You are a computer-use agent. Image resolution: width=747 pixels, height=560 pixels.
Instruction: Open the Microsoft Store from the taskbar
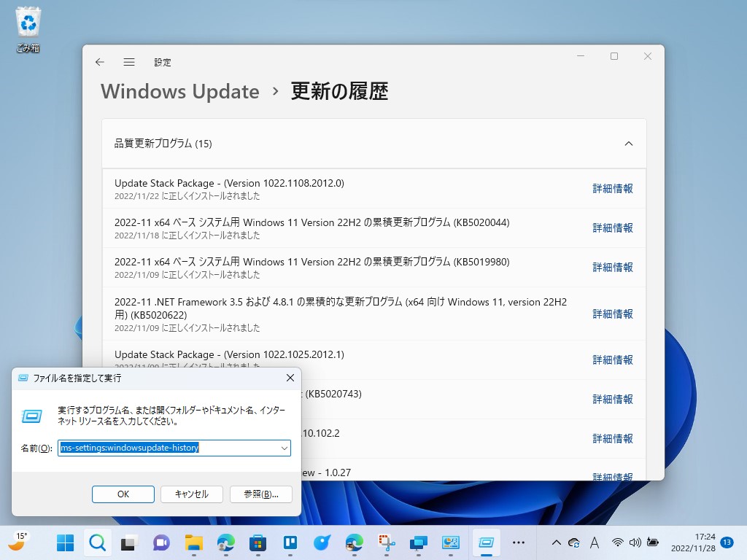click(257, 542)
